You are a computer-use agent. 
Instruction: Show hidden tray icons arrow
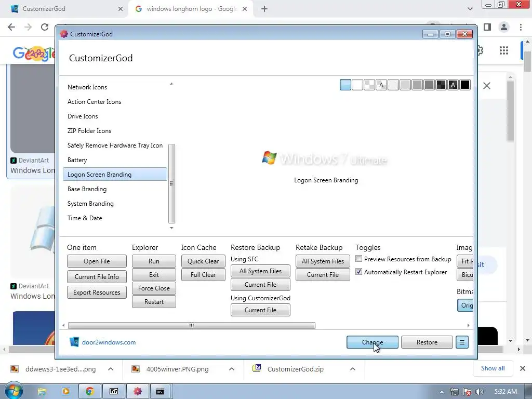pos(442,392)
